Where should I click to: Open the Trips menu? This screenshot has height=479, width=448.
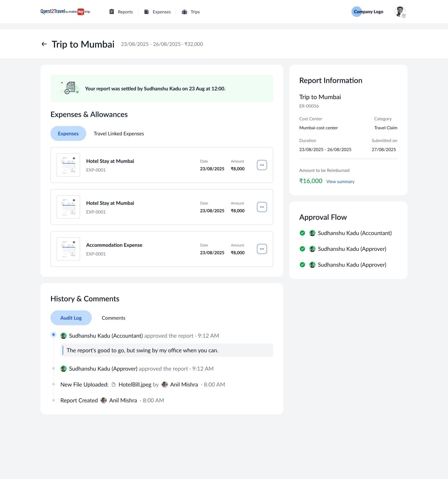[191, 12]
